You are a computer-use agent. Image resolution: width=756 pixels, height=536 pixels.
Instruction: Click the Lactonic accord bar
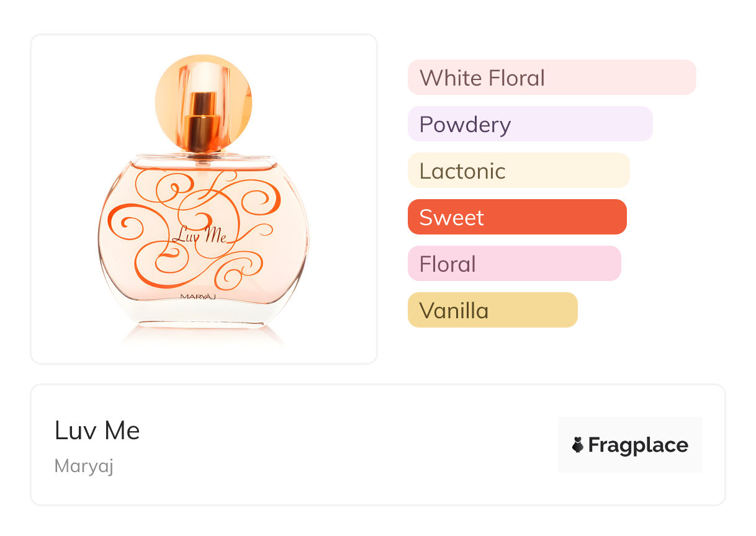pos(518,171)
